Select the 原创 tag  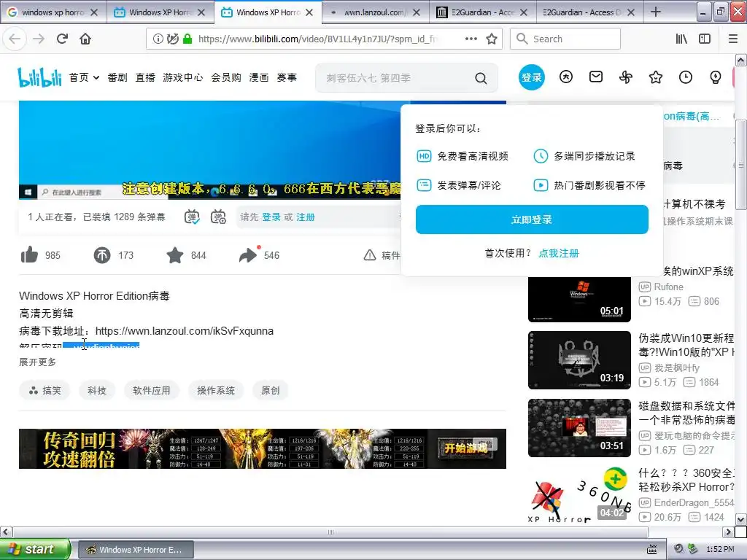click(271, 391)
